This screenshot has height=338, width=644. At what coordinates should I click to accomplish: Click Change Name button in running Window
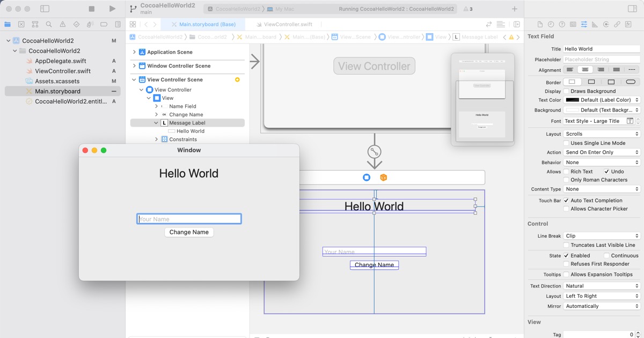(x=189, y=232)
